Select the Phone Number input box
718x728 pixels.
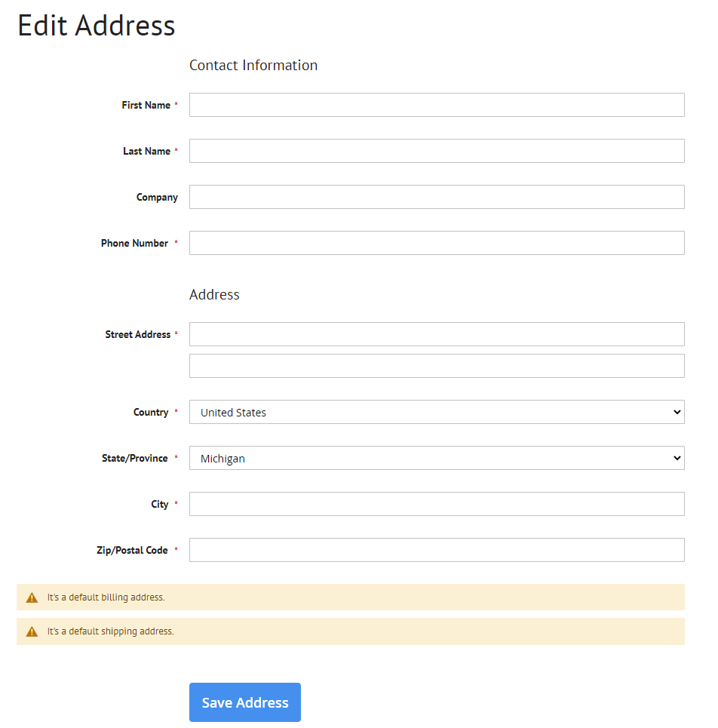[437, 243]
